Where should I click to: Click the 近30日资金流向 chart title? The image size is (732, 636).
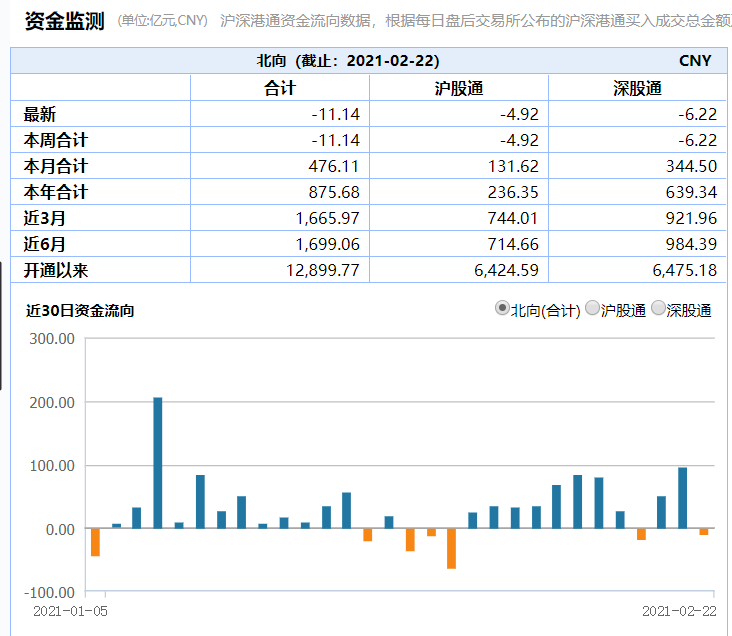point(80,310)
